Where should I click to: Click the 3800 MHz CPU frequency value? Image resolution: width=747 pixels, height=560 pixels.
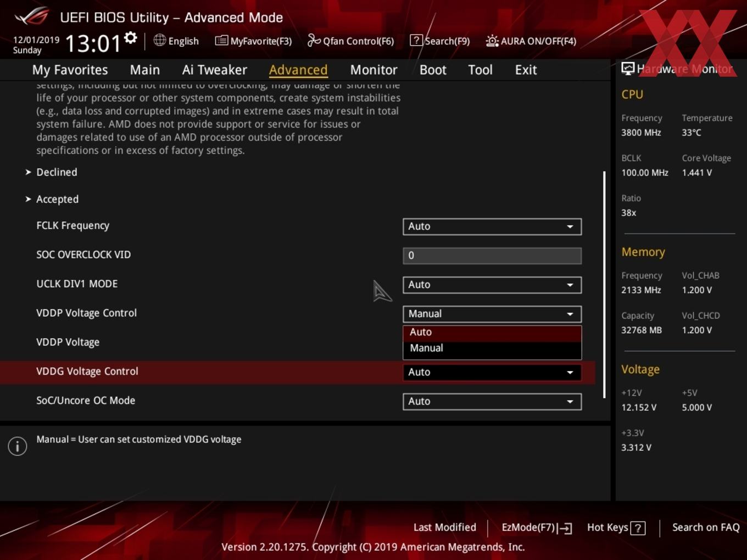(x=641, y=132)
